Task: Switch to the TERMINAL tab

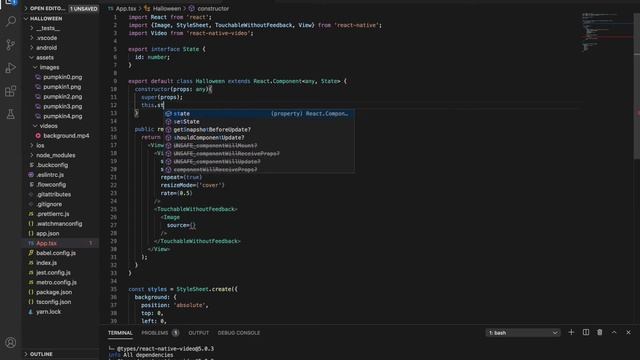Action: [120, 333]
